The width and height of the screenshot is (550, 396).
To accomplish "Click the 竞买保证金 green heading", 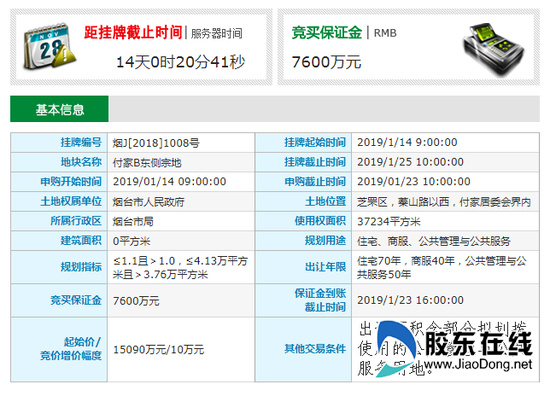I will [x=327, y=32].
